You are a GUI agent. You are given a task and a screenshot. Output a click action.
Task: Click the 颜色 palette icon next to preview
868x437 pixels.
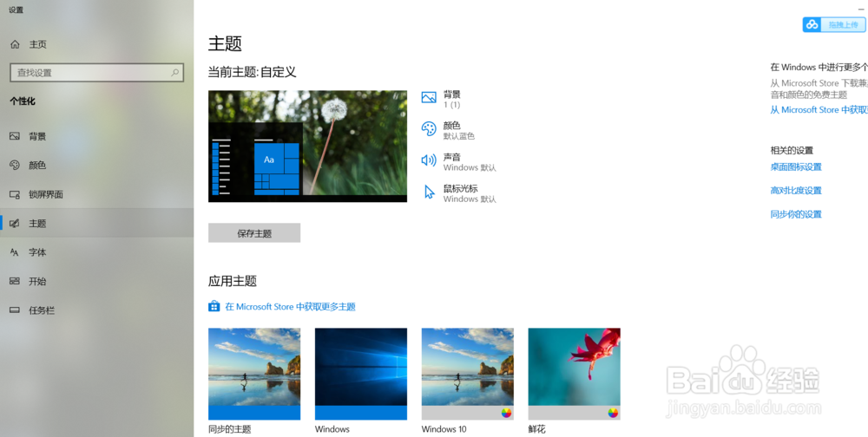pyautogui.click(x=429, y=128)
